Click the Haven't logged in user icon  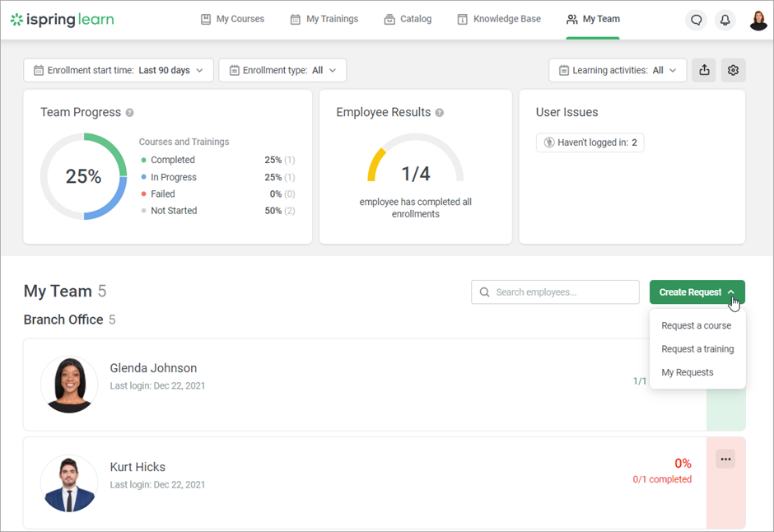549,142
